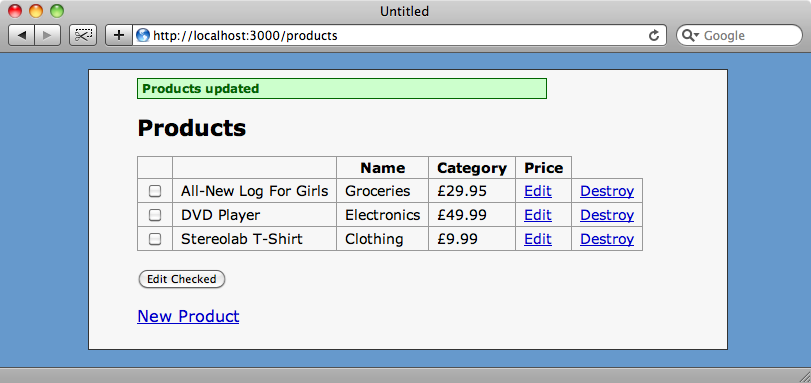Screen dimensions: 811x383
Task: Destroy the DVD Player product
Action: tap(607, 215)
